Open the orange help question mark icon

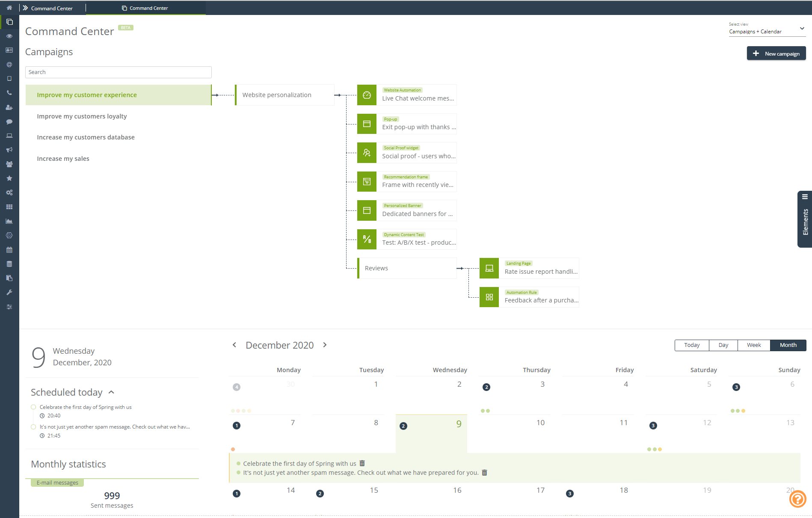(798, 499)
